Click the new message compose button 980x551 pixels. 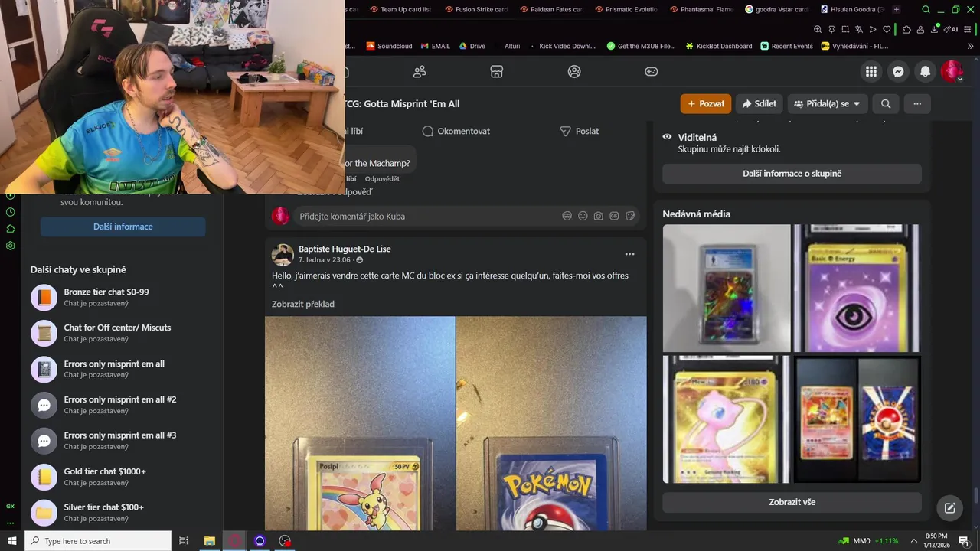tap(949, 508)
